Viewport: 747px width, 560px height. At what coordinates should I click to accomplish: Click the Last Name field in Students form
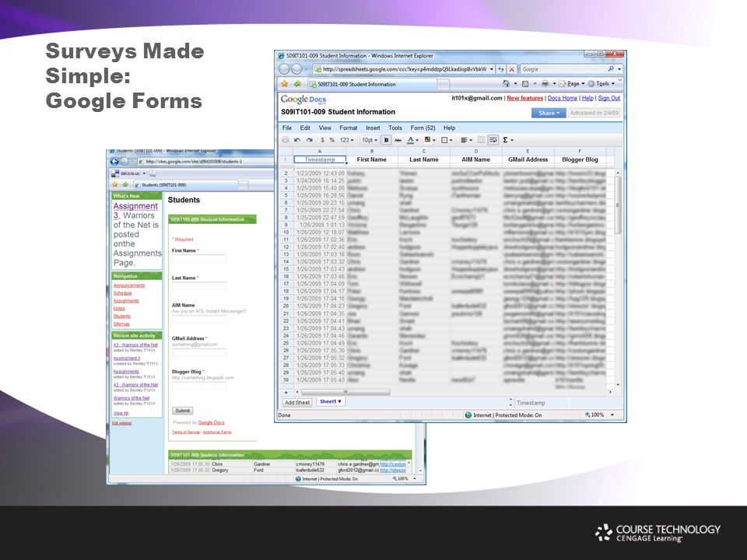[x=198, y=286]
